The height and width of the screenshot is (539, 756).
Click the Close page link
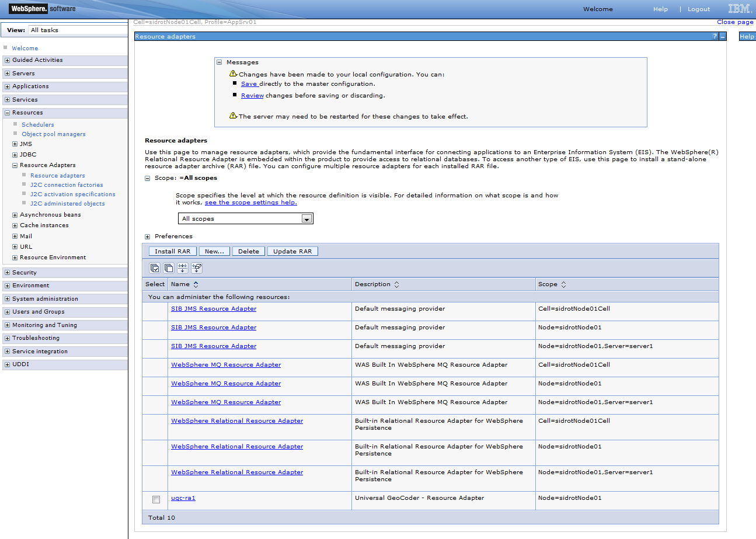(x=735, y=22)
